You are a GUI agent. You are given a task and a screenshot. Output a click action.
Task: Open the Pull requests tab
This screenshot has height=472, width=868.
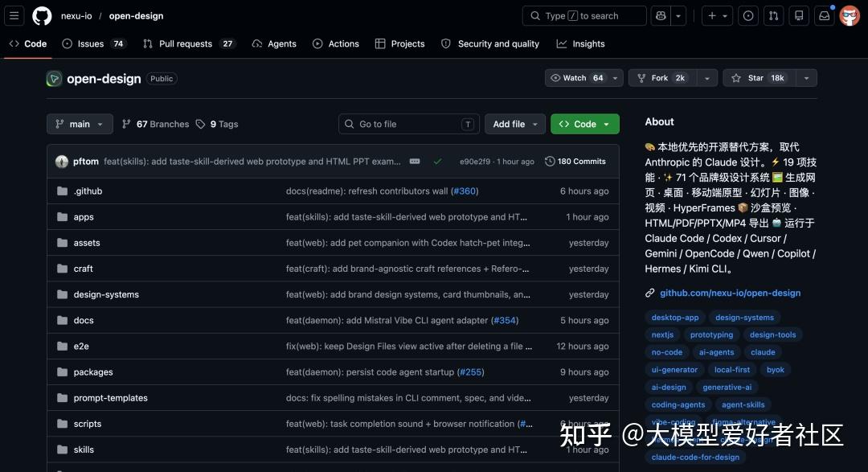coord(189,43)
